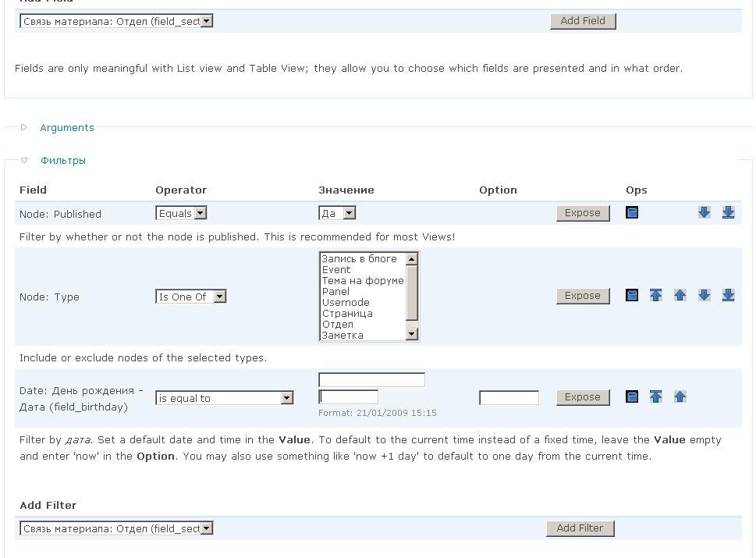Viewport: 756px width, 558px height.
Task: Click the Add Filter button
Action: coord(580,528)
